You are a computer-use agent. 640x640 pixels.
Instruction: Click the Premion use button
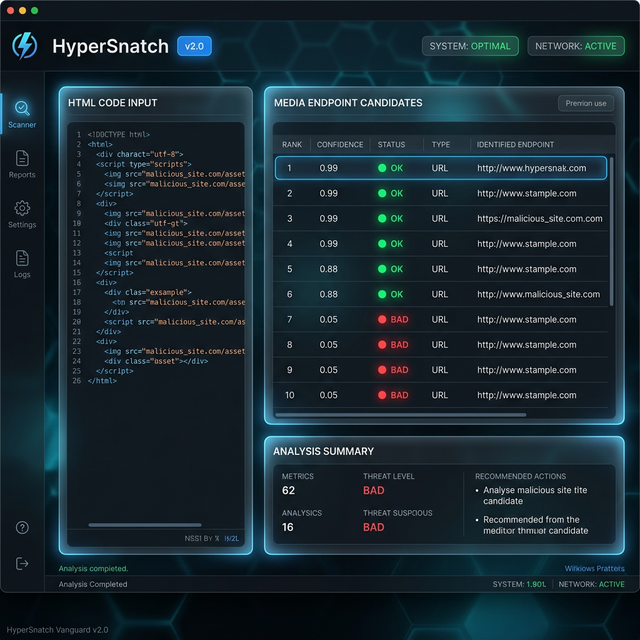pos(586,103)
